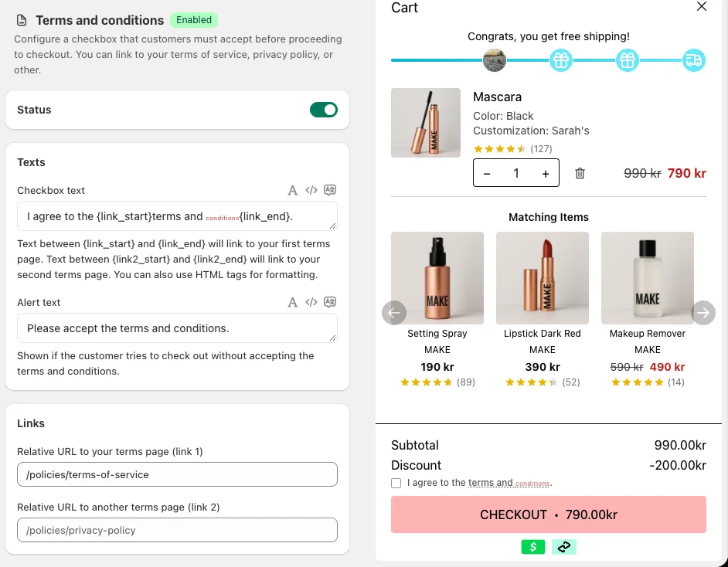Click the Makeup Remover product name
Viewport: 728px width, 567px height.
point(647,334)
